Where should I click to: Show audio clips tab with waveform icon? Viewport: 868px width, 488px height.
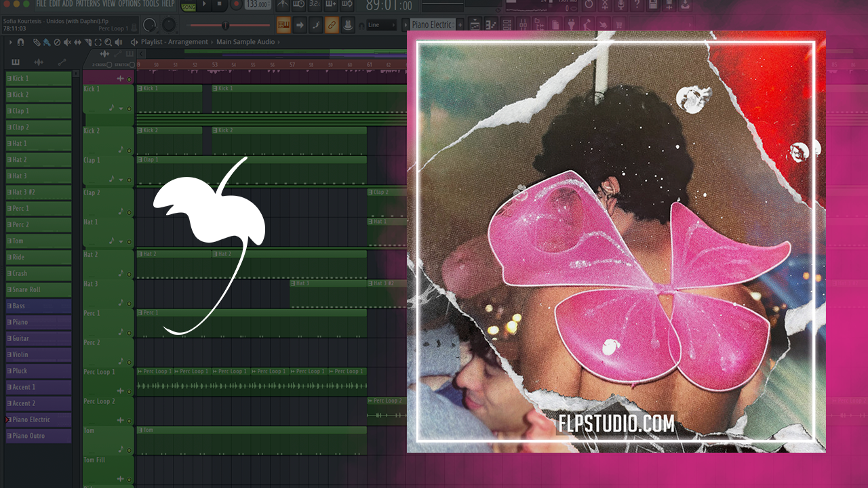click(39, 62)
